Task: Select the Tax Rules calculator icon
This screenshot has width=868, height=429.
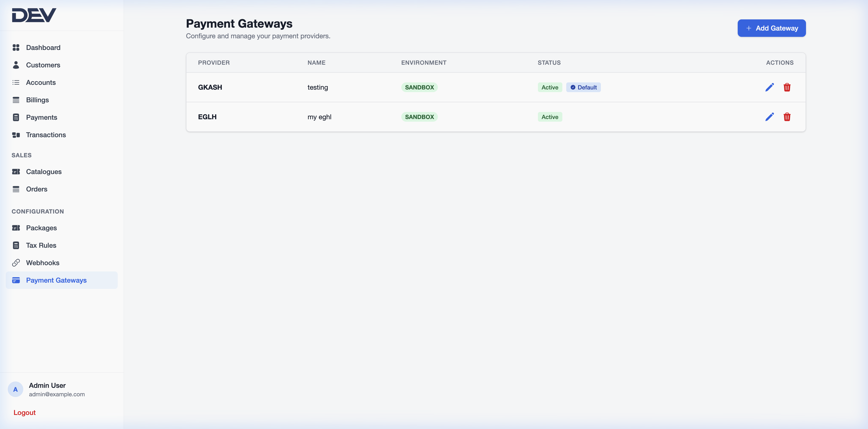Action: (x=16, y=245)
